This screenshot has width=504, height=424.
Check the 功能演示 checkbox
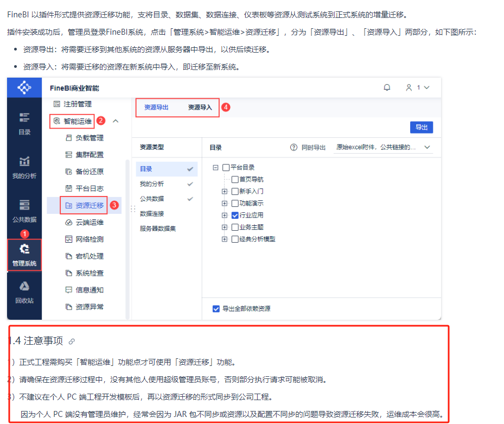(235, 204)
